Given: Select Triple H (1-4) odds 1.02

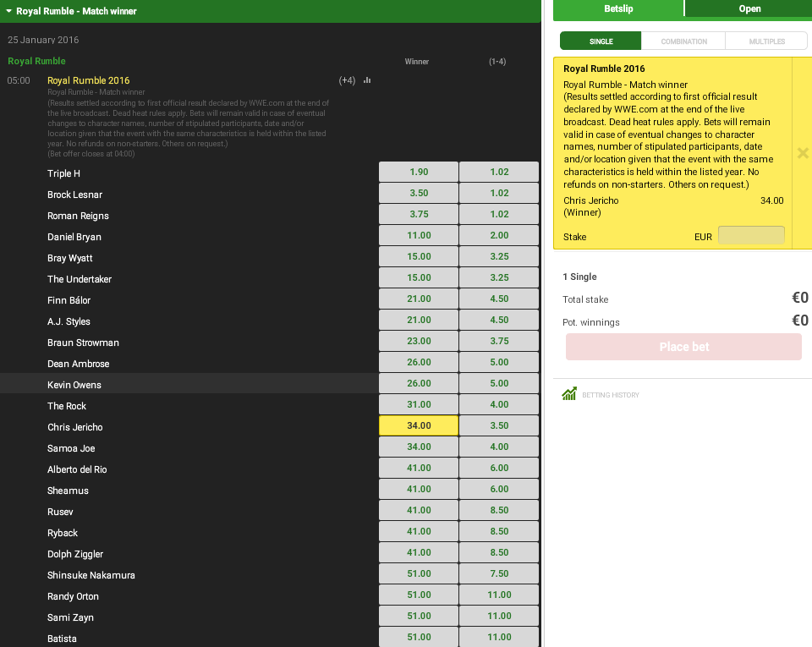Looking at the screenshot, I should (x=499, y=172).
